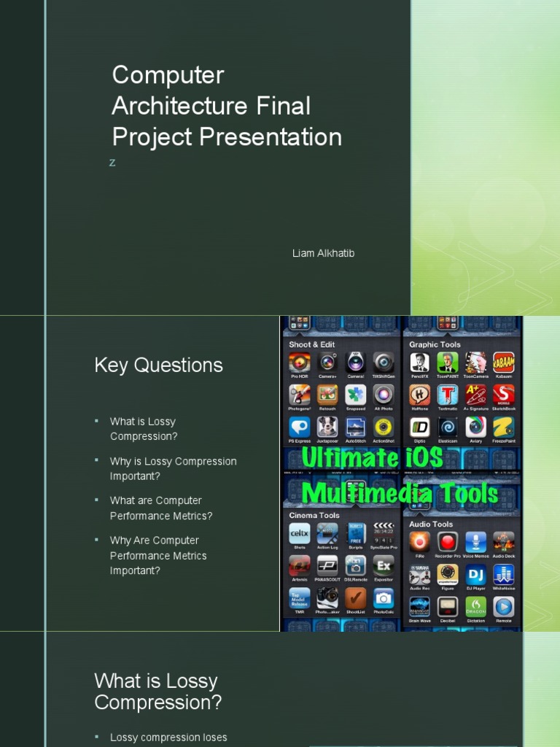Open the celtx Shots app icon

tap(300, 533)
